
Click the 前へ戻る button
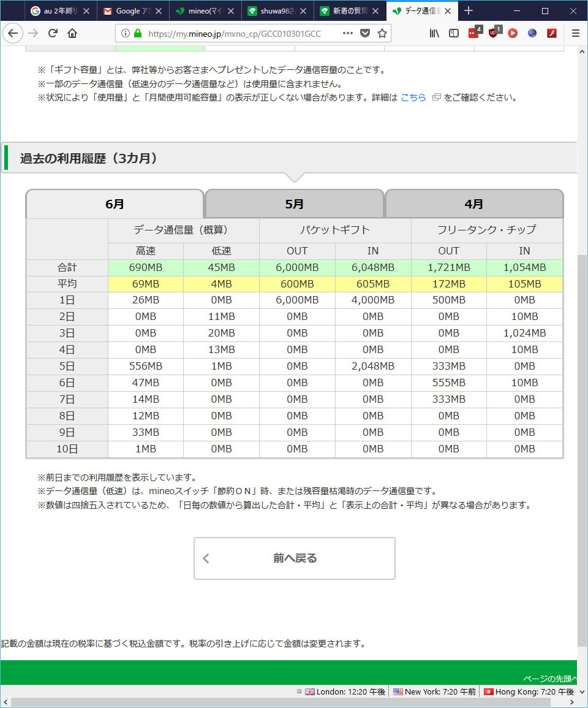point(294,558)
